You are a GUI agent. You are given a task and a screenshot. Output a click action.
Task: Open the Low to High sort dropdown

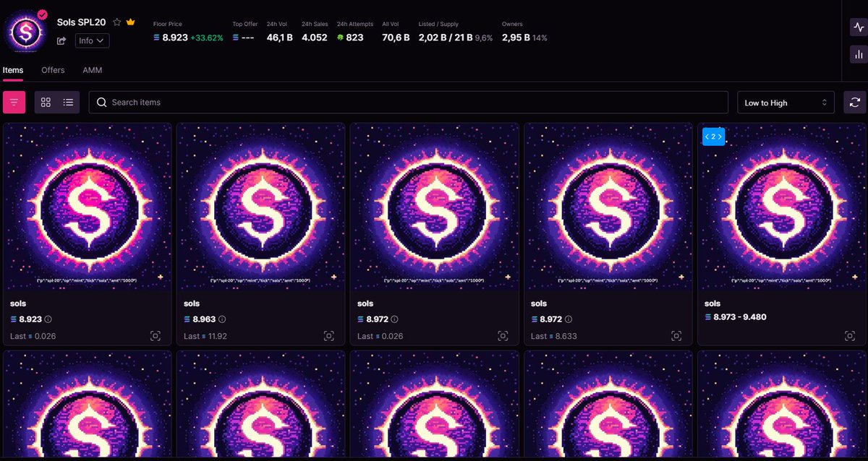[x=786, y=103]
